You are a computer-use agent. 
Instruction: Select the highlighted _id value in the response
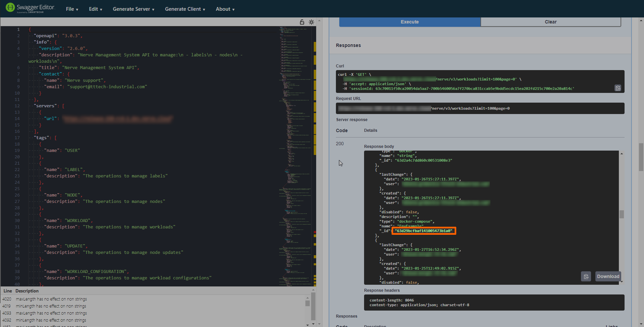pyautogui.click(x=423, y=231)
